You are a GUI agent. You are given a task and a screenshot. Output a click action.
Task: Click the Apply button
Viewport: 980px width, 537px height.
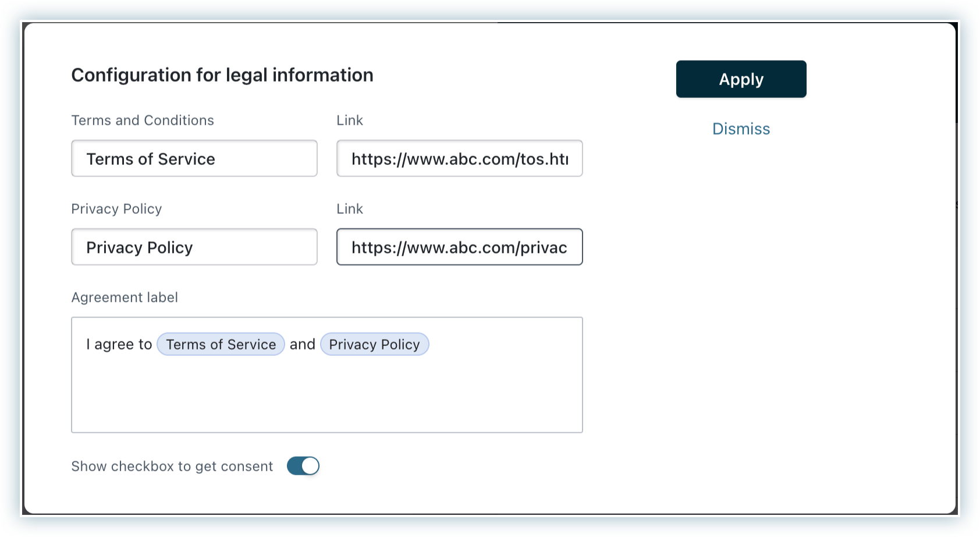[x=741, y=79]
